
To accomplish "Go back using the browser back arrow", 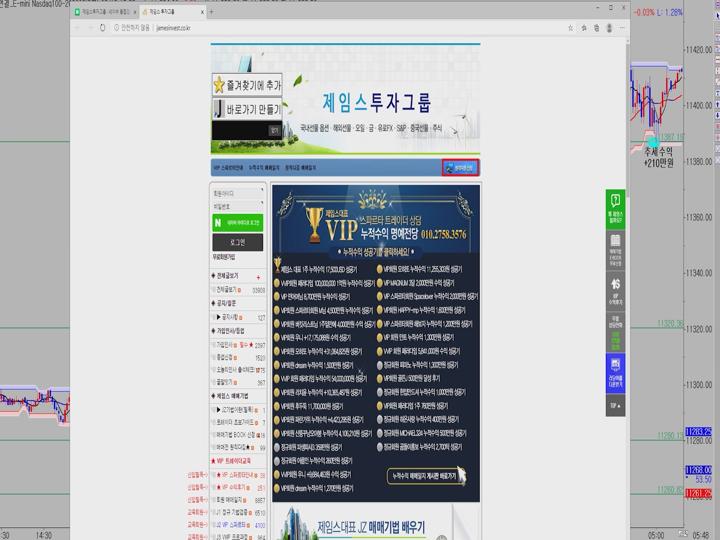I will coord(77,28).
